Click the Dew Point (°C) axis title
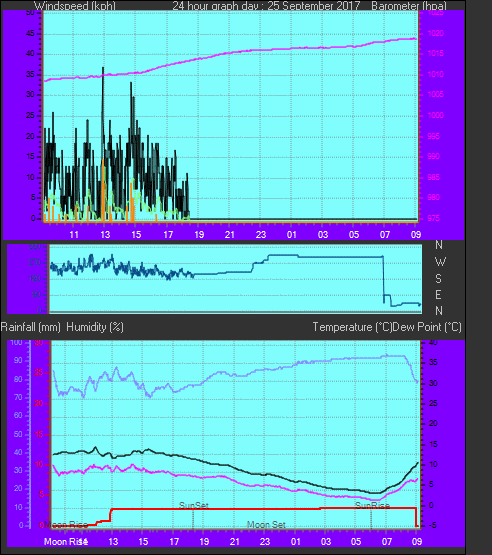492x555 pixels. [427, 327]
